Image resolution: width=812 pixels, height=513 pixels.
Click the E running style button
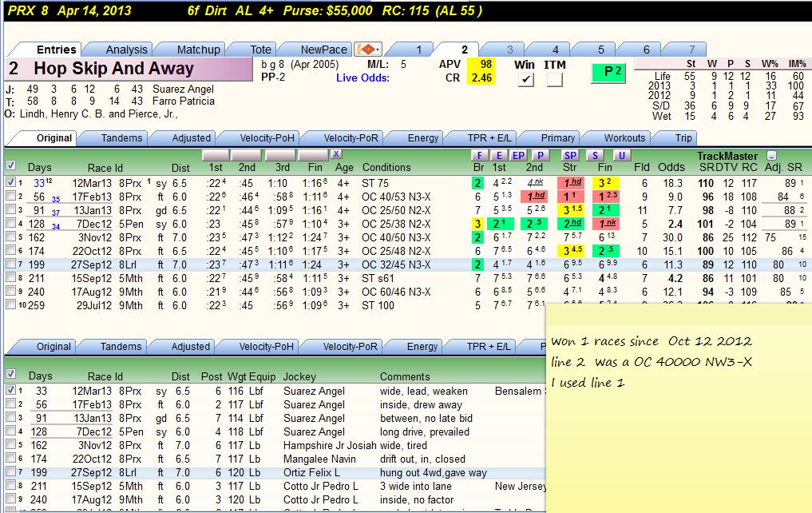point(499,156)
